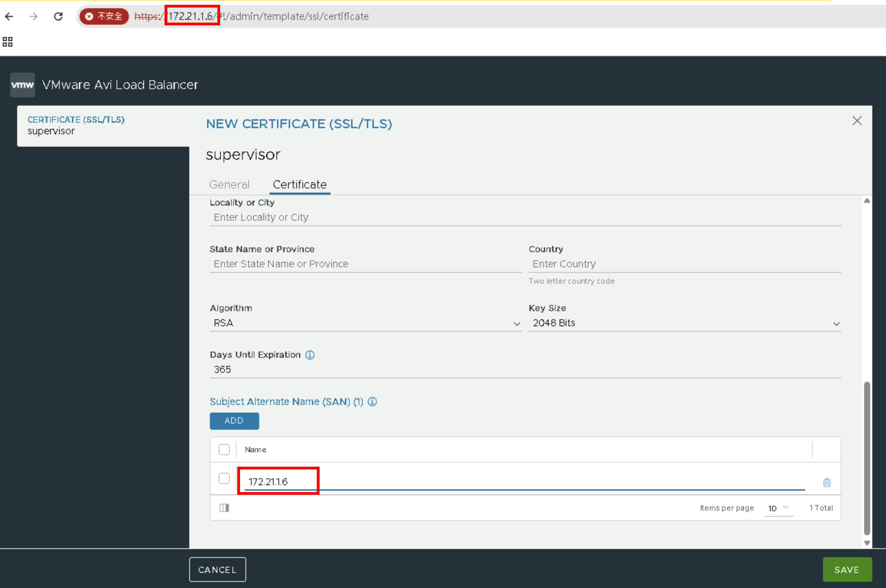886x588 pixels.
Task: Change items per page dropdown
Action: 779,508
